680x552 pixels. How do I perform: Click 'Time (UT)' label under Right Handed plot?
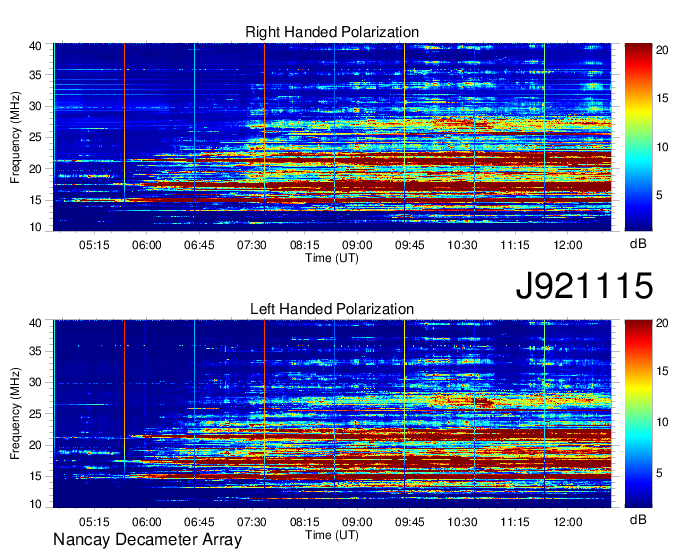332,258
